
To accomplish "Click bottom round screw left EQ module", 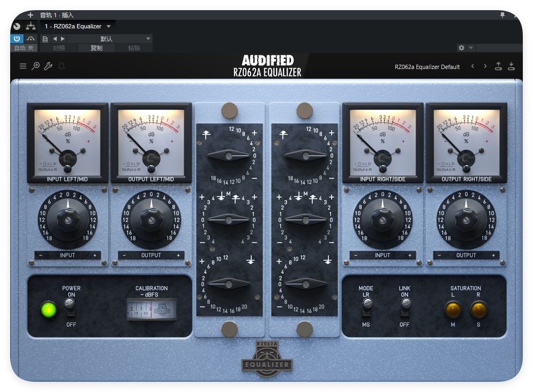I will pos(230,329).
